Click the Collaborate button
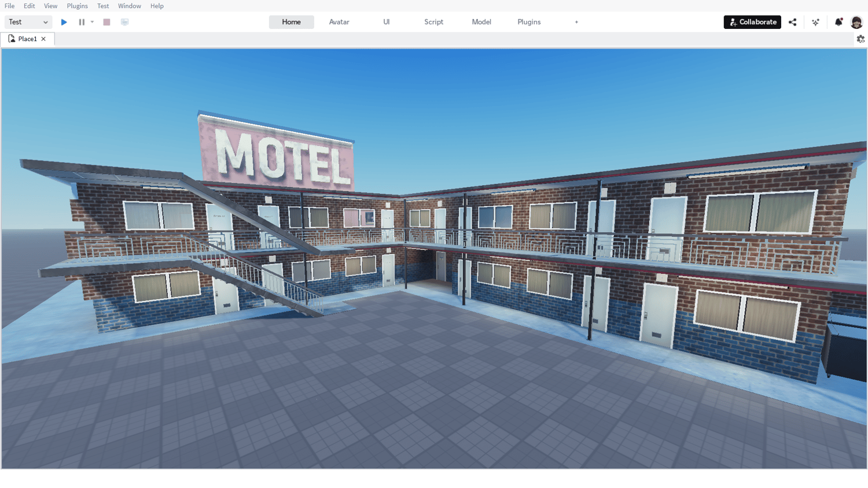The width and height of the screenshot is (868, 488). [752, 21]
